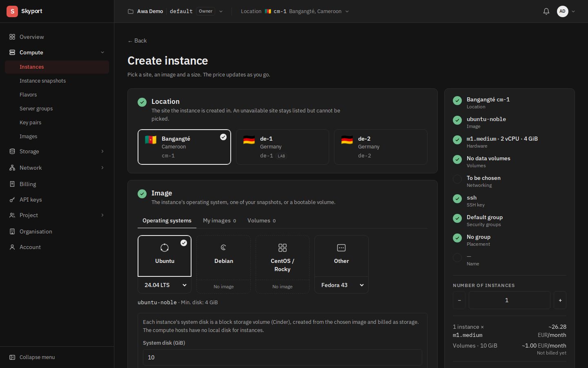Screen dimensions: 588x368
Task: Go back using the Back link
Action: tap(137, 40)
